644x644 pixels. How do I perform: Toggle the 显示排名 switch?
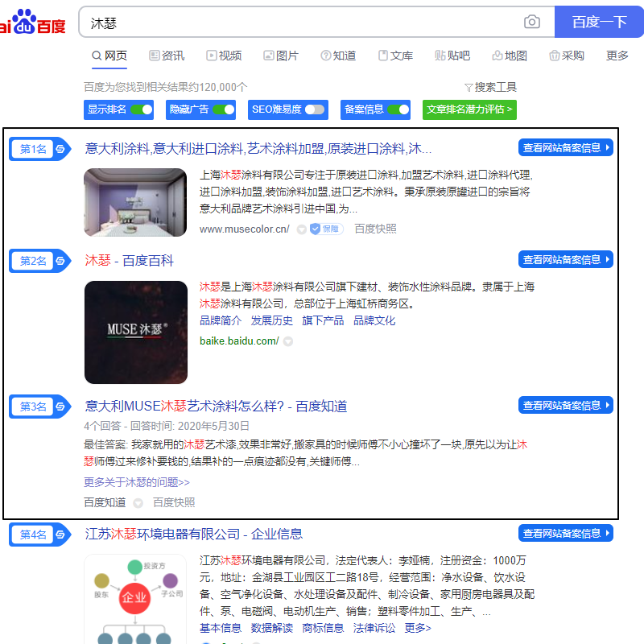tap(142, 109)
